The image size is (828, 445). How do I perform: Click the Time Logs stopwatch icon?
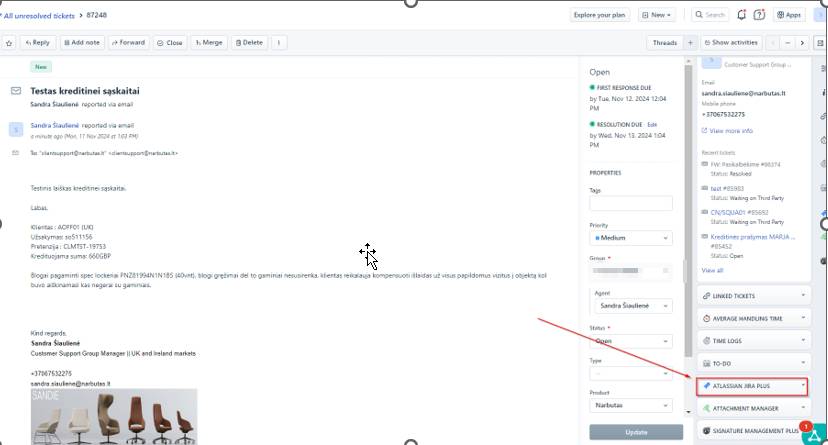706,340
